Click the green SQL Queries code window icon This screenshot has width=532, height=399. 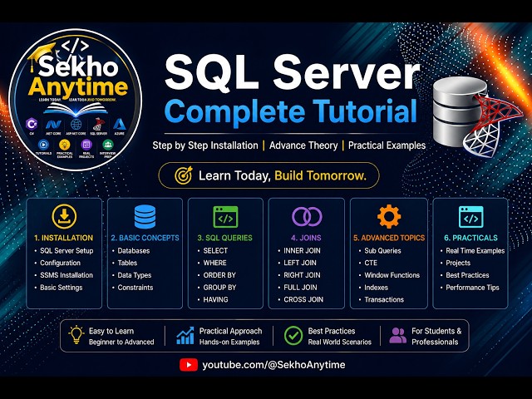point(225,217)
